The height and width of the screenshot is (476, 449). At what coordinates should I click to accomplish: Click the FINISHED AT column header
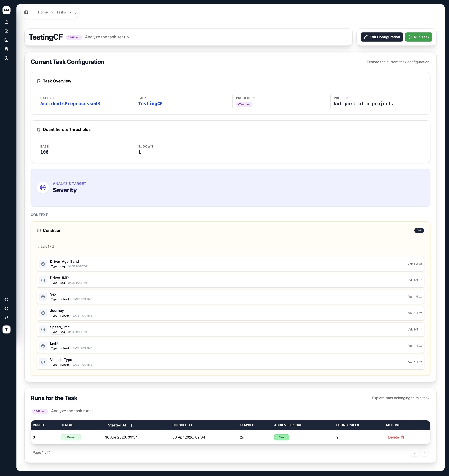182,425
